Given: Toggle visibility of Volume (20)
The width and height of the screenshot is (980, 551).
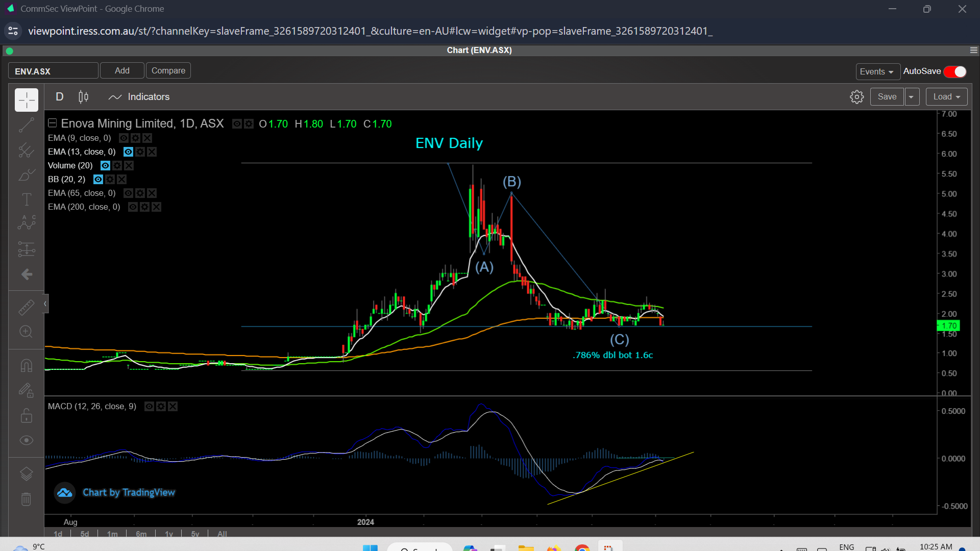Looking at the screenshot, I should coord(105,165).
